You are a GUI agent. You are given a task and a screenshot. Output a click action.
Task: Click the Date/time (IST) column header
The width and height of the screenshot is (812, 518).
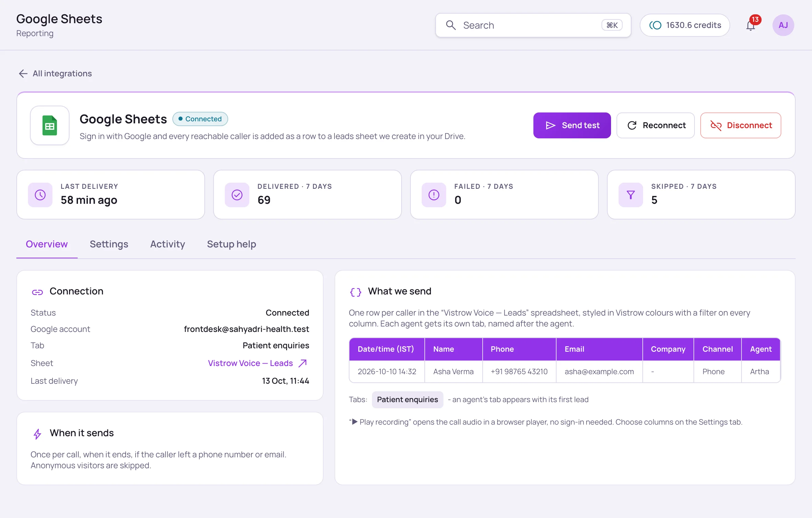click(387, 349)
